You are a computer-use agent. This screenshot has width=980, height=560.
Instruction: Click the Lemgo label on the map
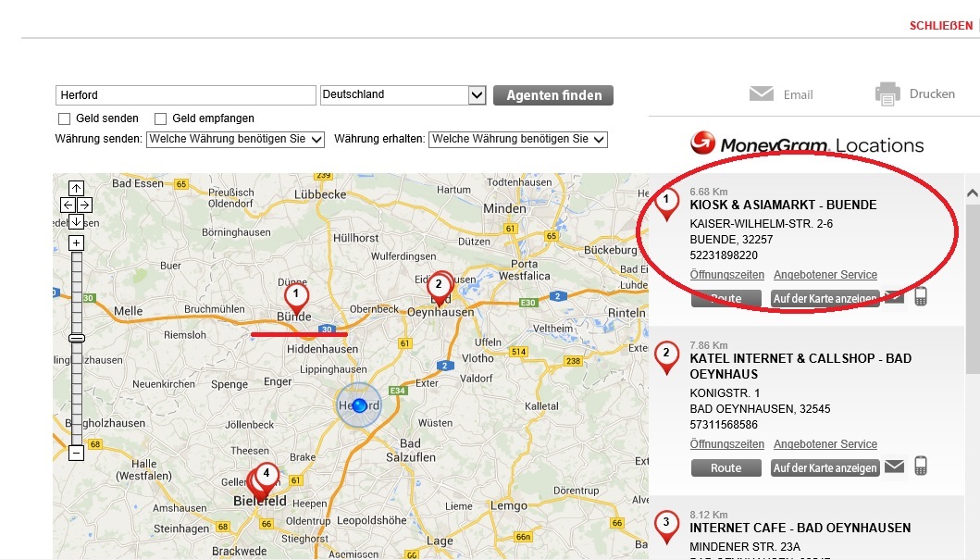tap(509, 505)
